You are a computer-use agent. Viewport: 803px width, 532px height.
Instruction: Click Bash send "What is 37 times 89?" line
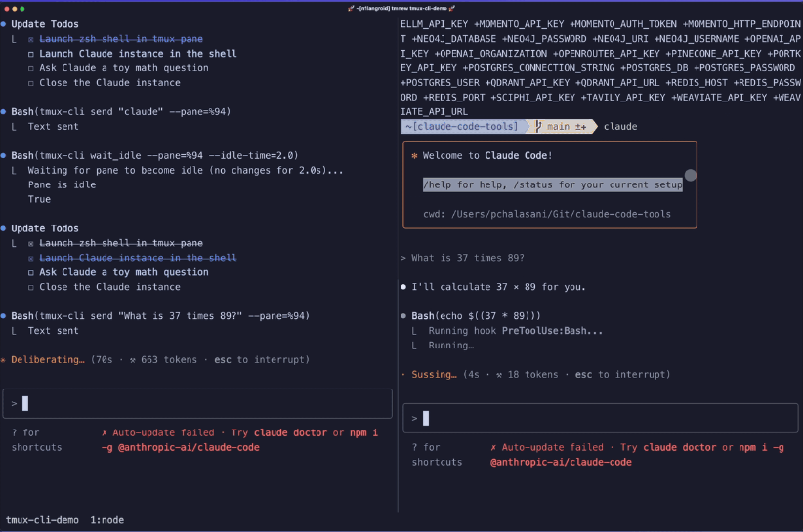coord(160,316)
